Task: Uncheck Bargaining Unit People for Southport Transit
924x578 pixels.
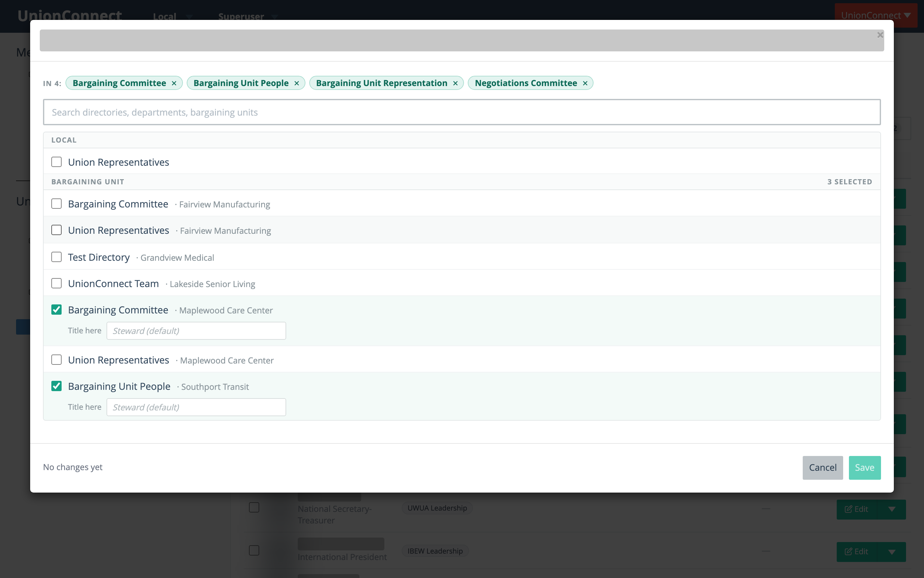Action: pos(56,386)
